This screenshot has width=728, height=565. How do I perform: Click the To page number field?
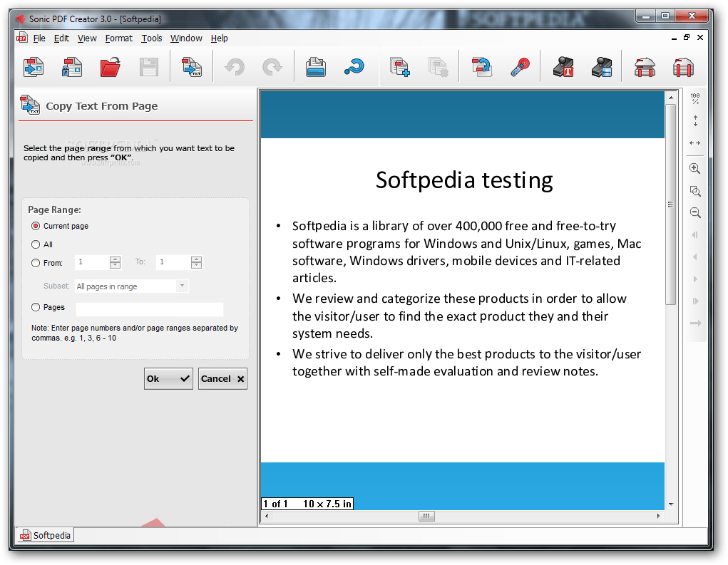point(173,263)
